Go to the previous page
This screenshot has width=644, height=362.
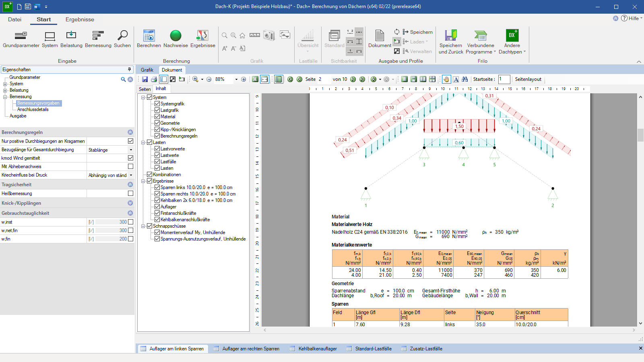(x=299, y=79)
